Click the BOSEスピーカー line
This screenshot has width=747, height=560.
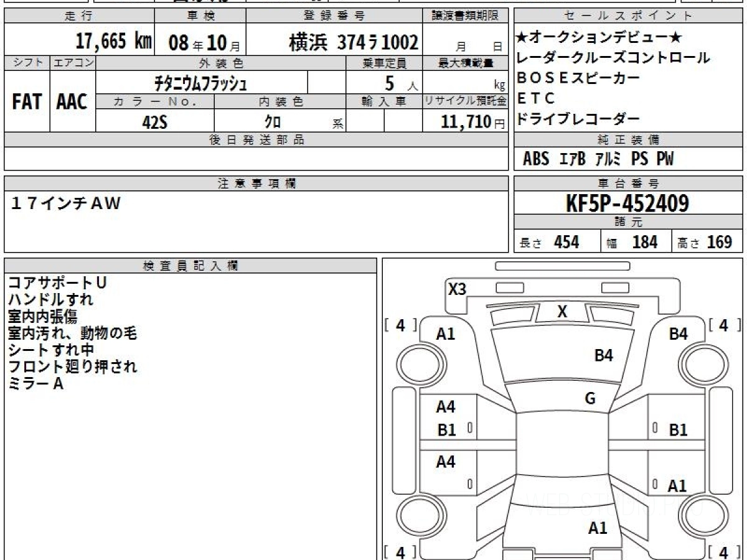(578, 78)
